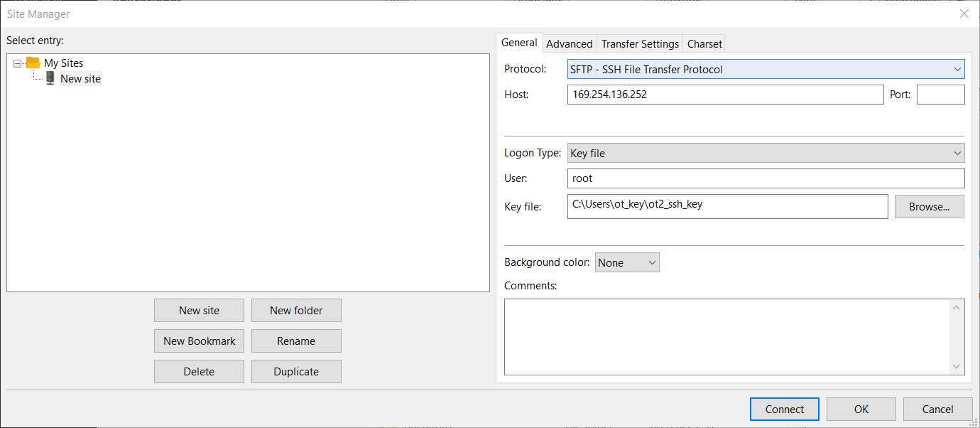Screen dimensions: 980x428
Task: Select the General tab
Action: [519, 43]
